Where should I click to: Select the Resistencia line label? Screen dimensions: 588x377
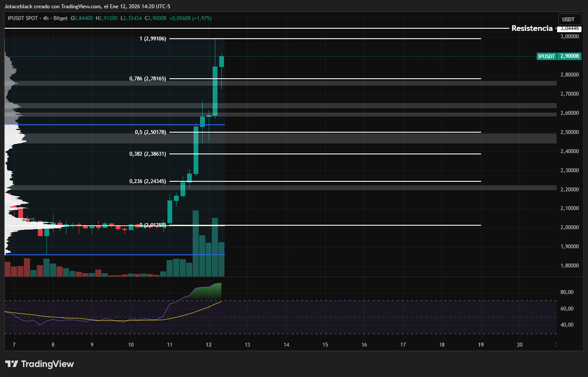[532, 28]
